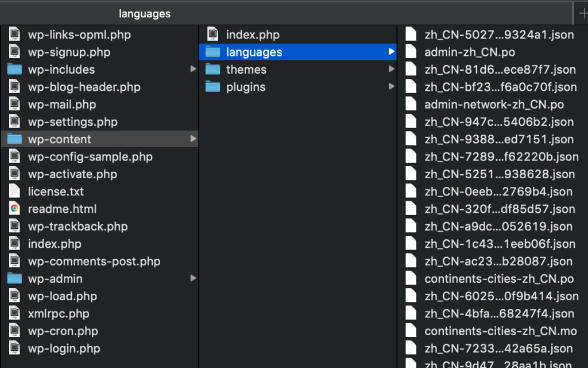Click the text document icon for license.txt

pos(14,191)
